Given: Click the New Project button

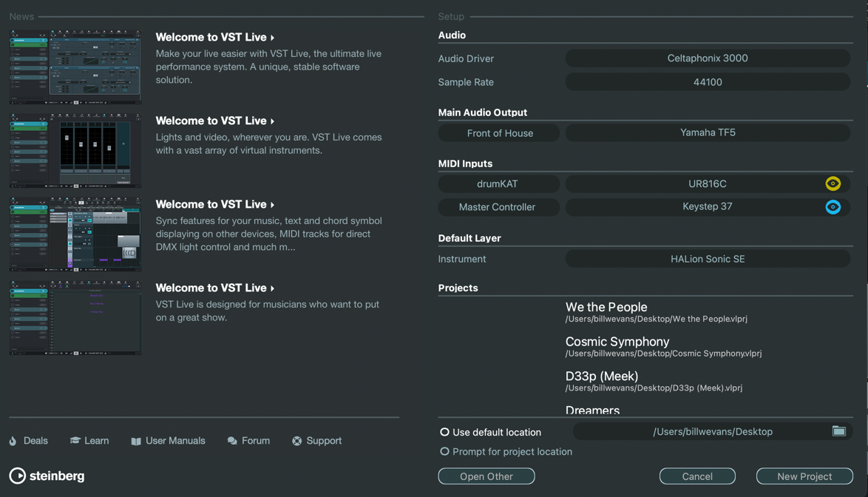Looking at the screenshot, I should pos(804,476).
